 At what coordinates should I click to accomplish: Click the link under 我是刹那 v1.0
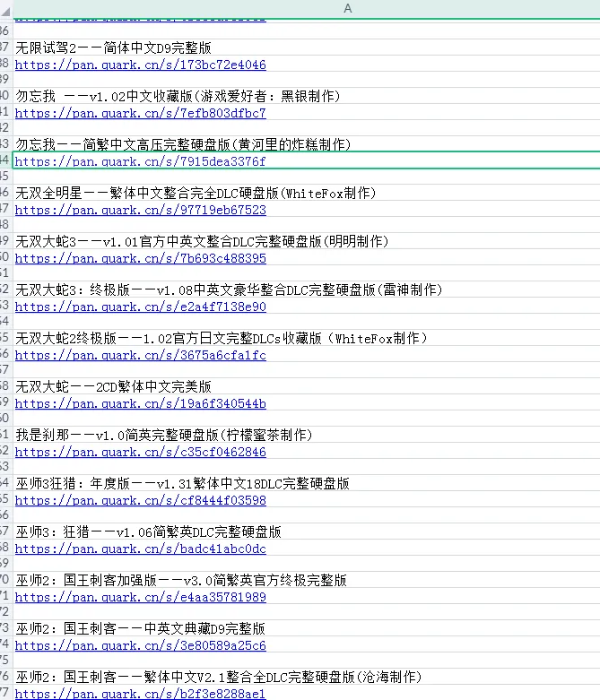click(x=140, y=452)
